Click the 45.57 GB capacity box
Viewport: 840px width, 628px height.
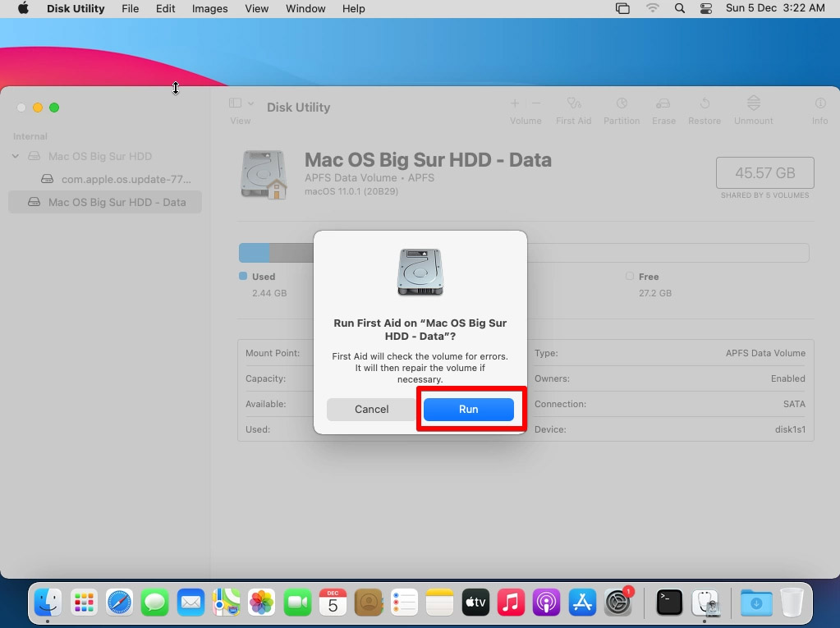pos(765,172)
